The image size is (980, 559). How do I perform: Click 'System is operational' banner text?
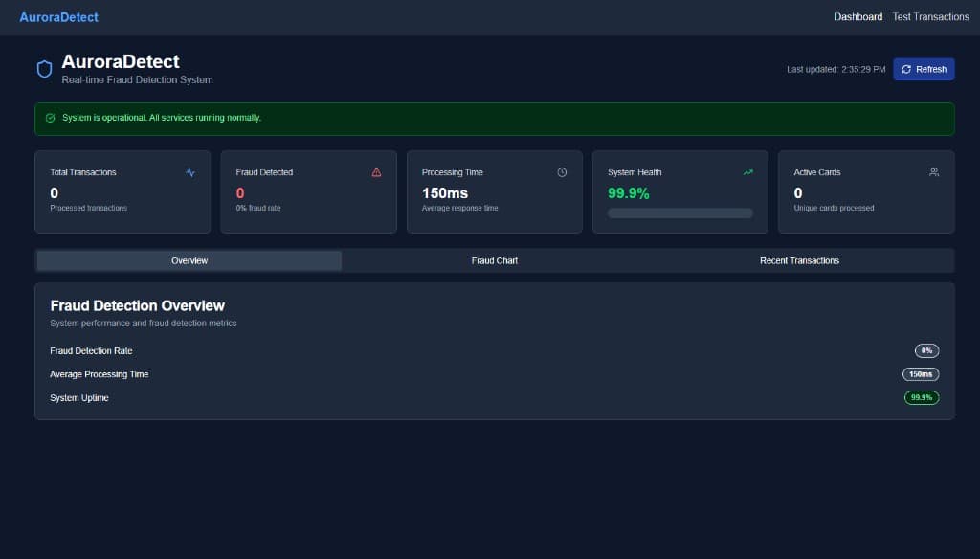point(161,118)
